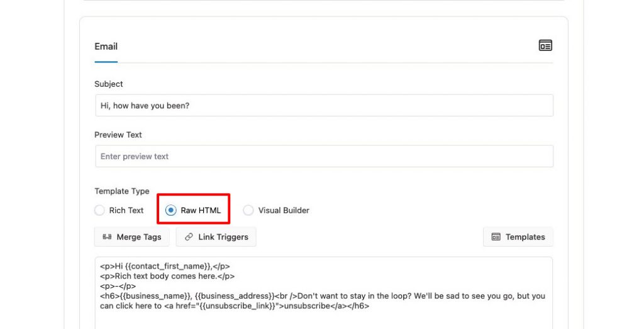Open the Merge Tags menu button
This screenshot has width=644, height=329.
coord(132,237)
